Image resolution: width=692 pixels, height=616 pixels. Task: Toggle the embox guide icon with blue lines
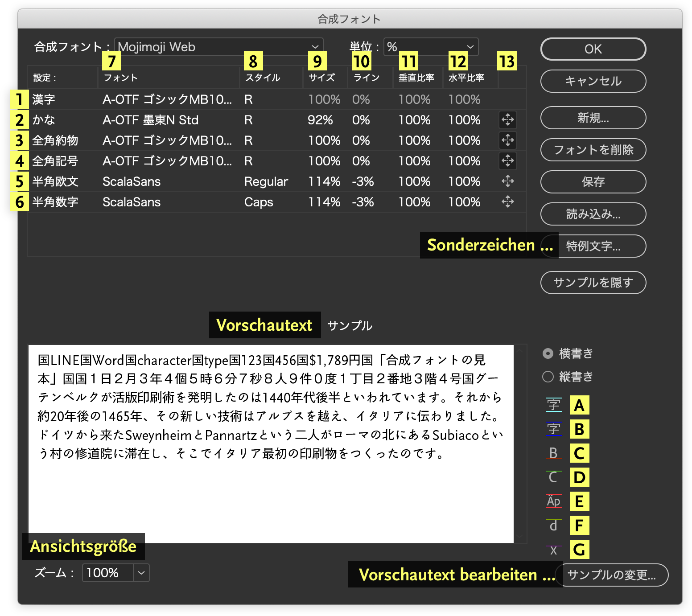click(x=553, y=429)
